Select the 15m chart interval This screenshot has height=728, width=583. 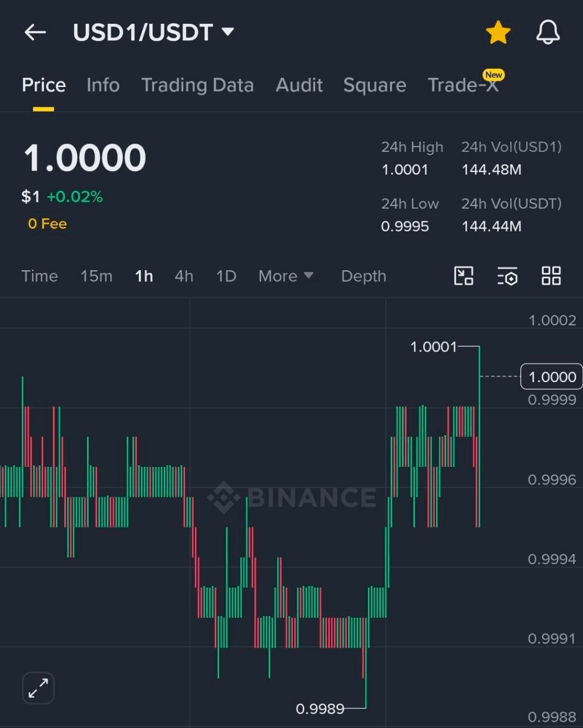[x=97, y=276]
